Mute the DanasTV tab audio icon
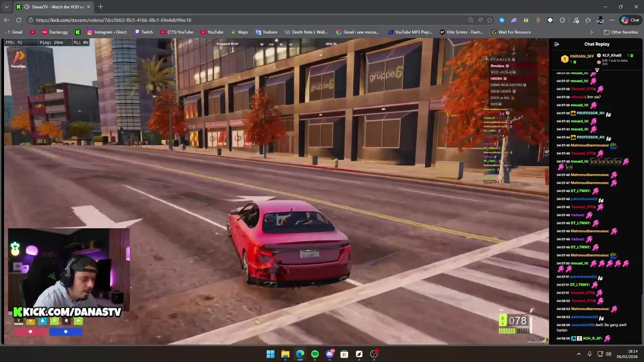Viewport: 644px width, 362px height. pos(26,7)
